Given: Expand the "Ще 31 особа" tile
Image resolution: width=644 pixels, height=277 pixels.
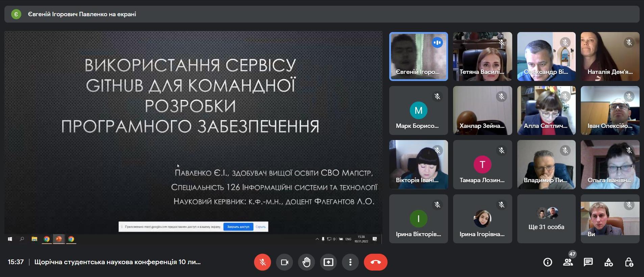Looking at the screenshot, I should click(x=546, y=219).
